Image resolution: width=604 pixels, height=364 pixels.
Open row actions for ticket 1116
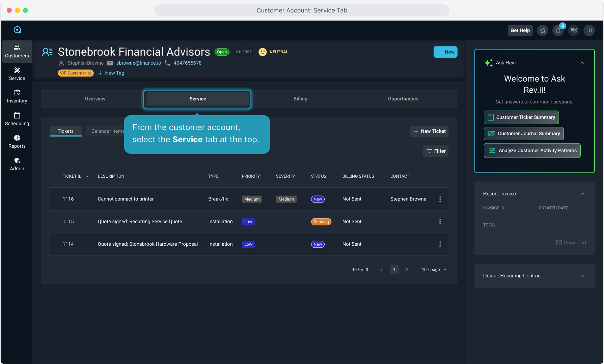pos(440,199)
